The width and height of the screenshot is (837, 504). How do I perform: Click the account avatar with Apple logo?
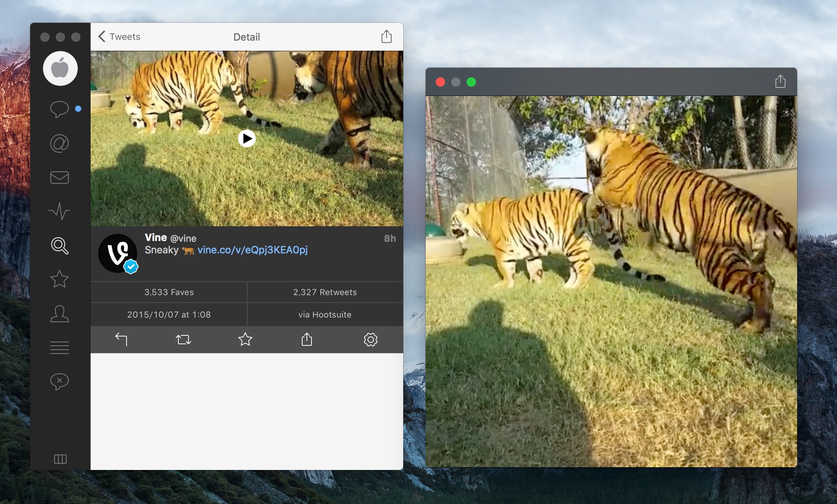coord(60,68)
